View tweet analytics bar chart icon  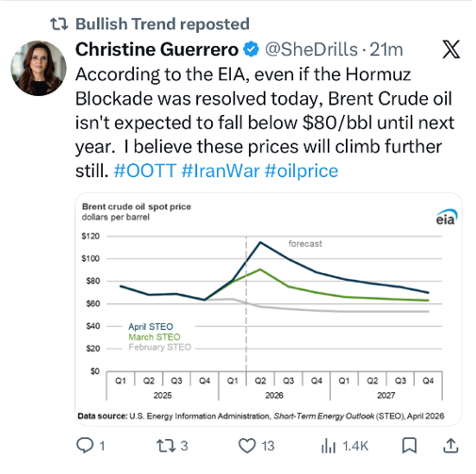click(x=328, y=446)
